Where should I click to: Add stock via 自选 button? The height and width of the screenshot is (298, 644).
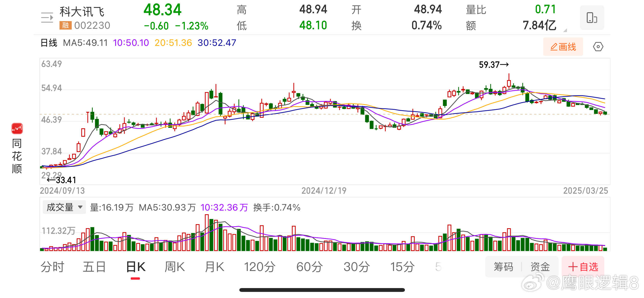[583, 267]
